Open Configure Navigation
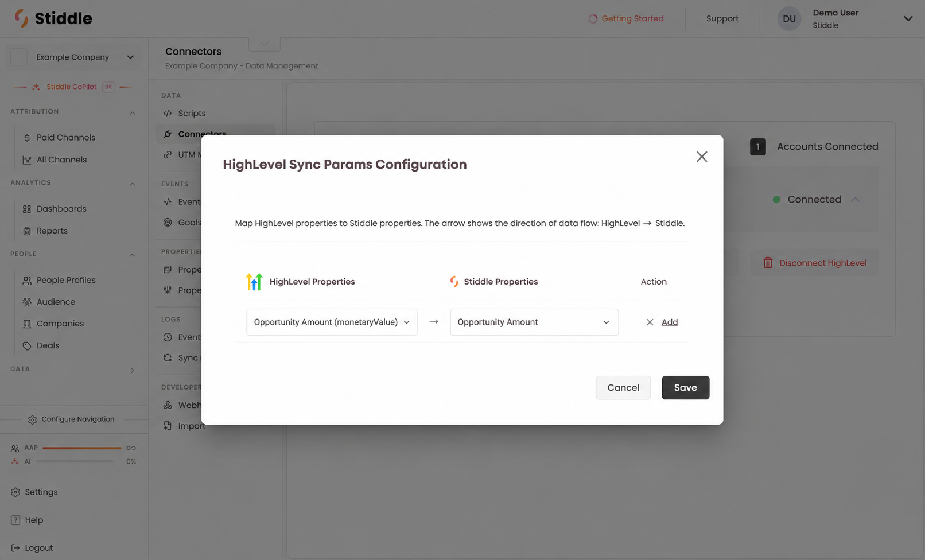 pos(71,419)
